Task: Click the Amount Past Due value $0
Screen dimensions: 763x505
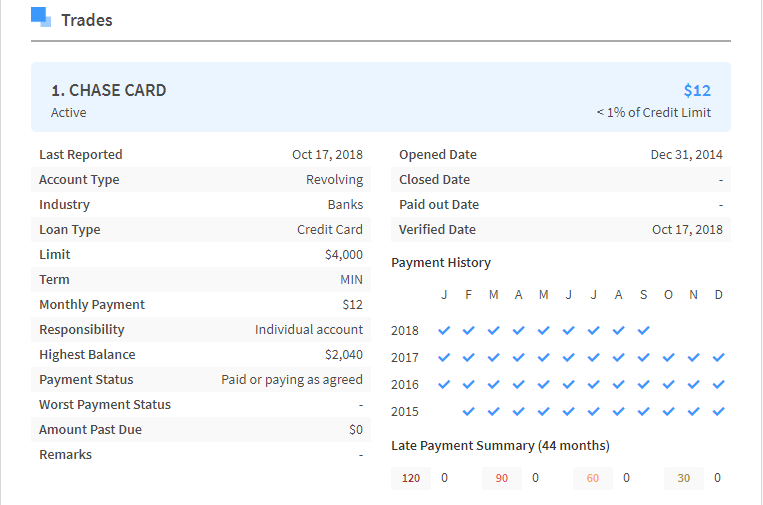Action: click(356, 430)
